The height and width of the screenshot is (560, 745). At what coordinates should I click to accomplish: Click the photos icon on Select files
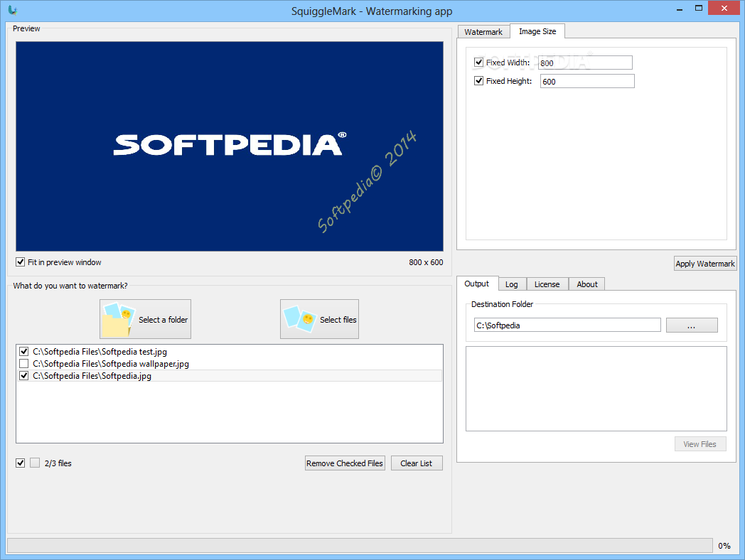[x=300, y=318]
